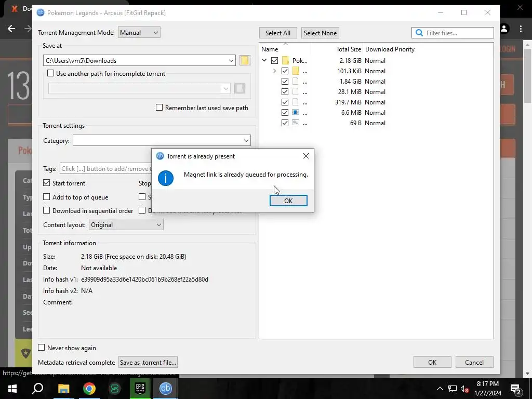Image resolution: width=532 pixels, height=399 pixels.
Task: Collapse the 'Pok...' root folder
Action: [264, 60]
